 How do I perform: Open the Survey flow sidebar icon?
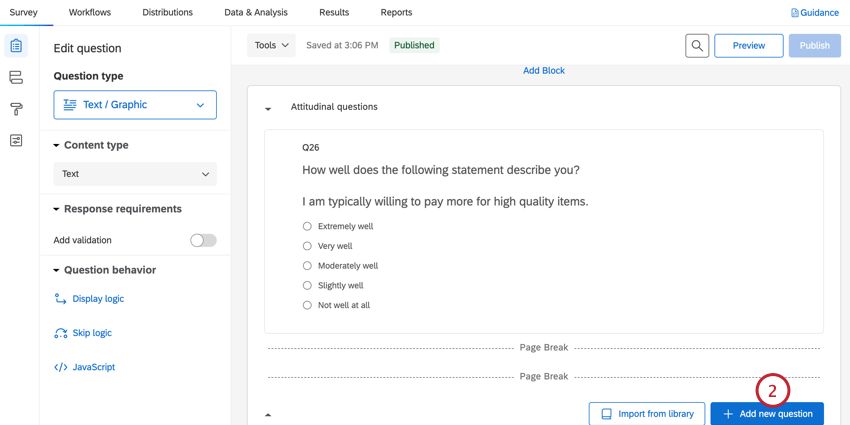pos(16,77)
